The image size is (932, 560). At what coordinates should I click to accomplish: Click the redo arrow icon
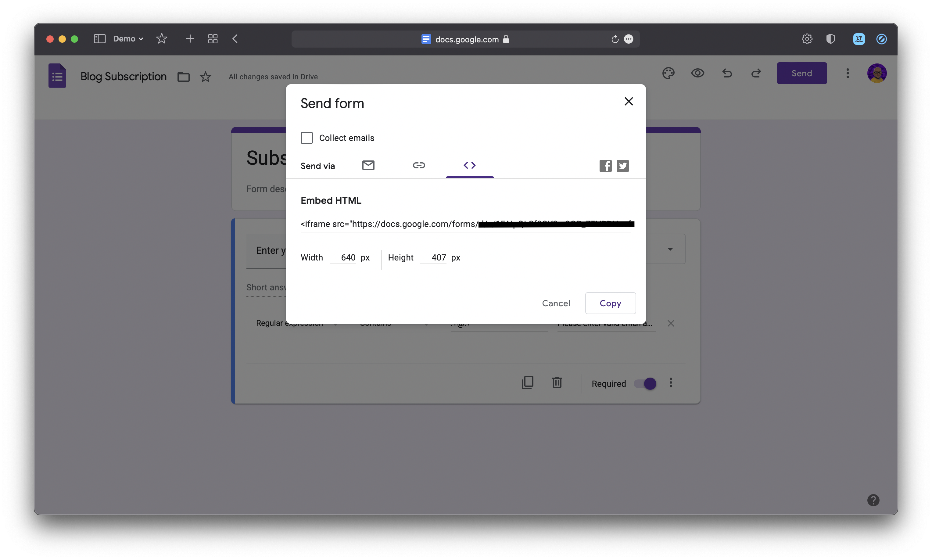tap(755, 73)
